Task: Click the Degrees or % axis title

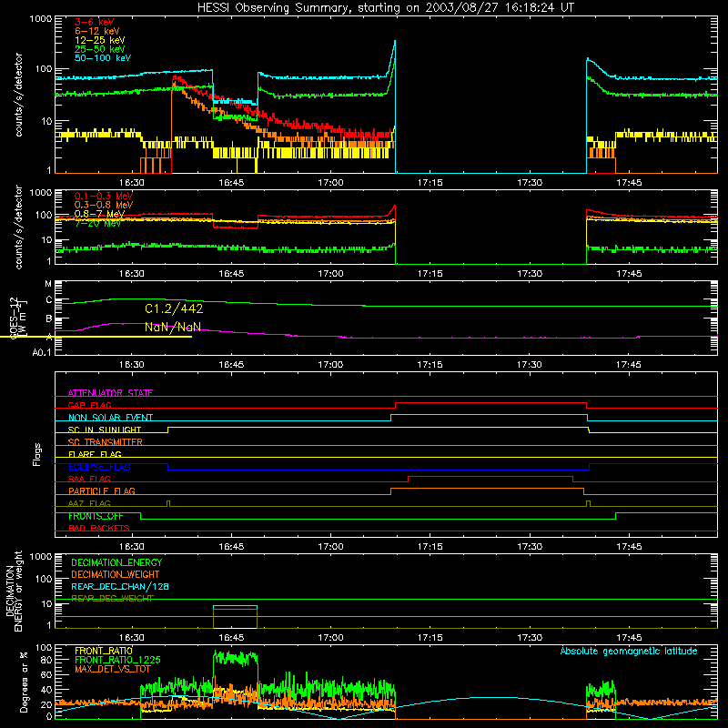Action: click(x=24, y=682)
